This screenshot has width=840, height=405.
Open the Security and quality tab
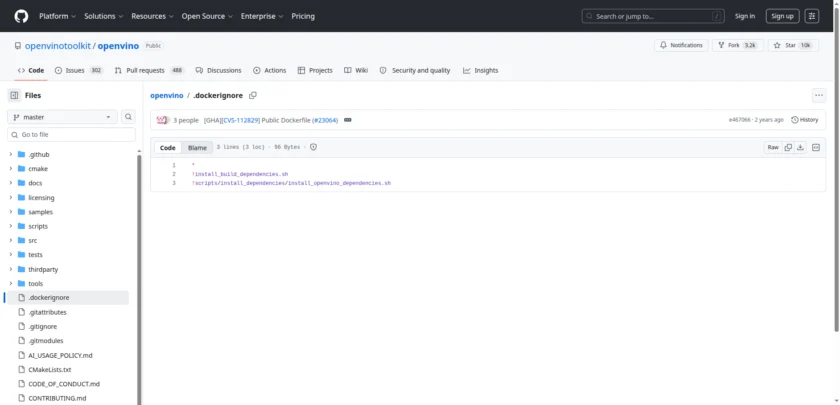click(415, 70)
